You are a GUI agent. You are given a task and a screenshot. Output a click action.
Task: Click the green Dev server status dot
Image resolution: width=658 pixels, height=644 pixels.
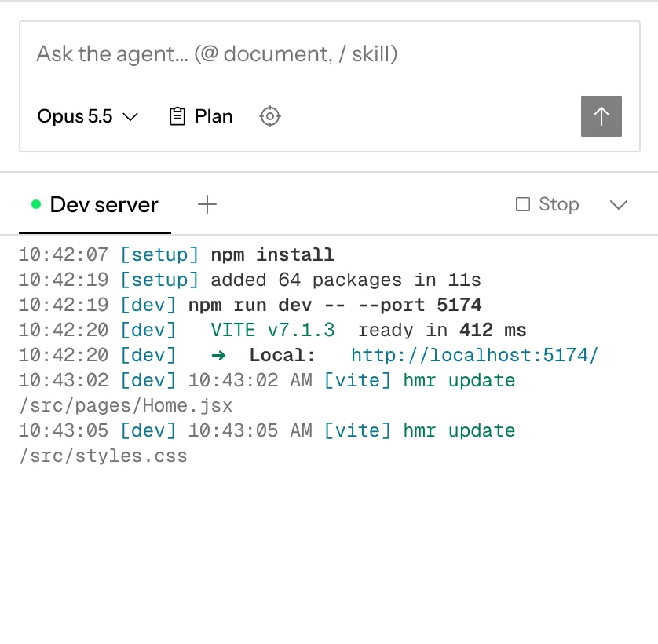(x=36, y=204)
